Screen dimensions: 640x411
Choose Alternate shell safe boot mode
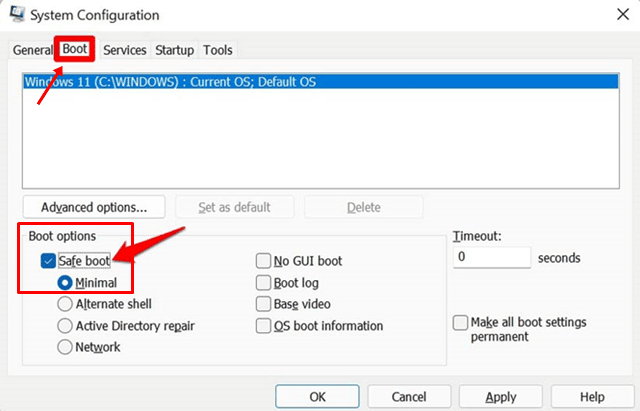tap(66, 304)
